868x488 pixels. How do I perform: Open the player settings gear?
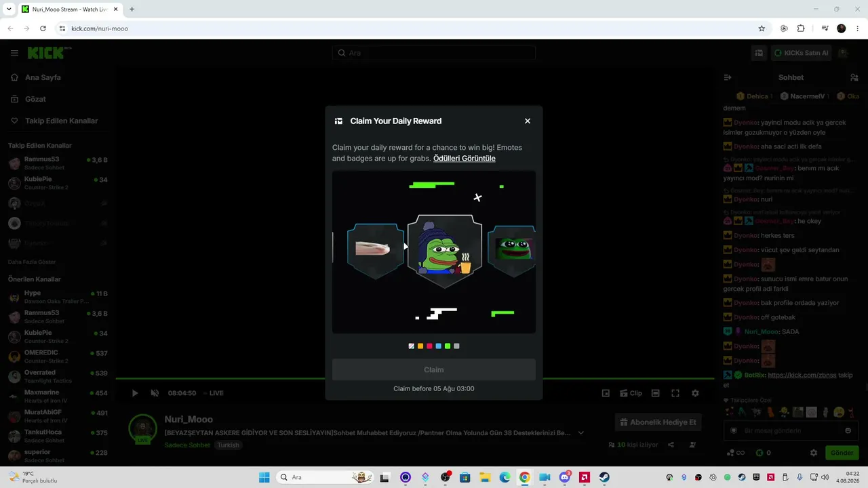pos(695,393)
